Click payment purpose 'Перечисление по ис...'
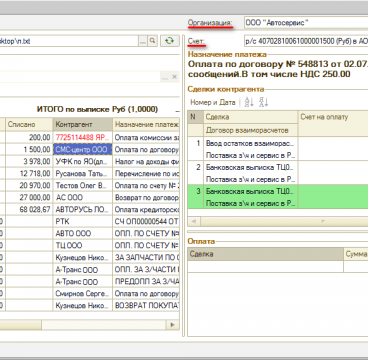The image size is (368, 360). (146, 174)
